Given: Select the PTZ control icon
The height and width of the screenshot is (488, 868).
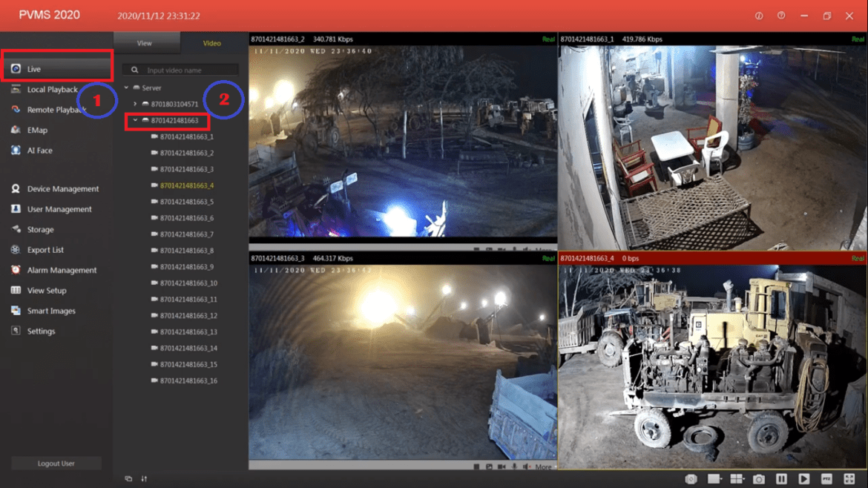Looking at the screenshot, I should tap(828, 479).
